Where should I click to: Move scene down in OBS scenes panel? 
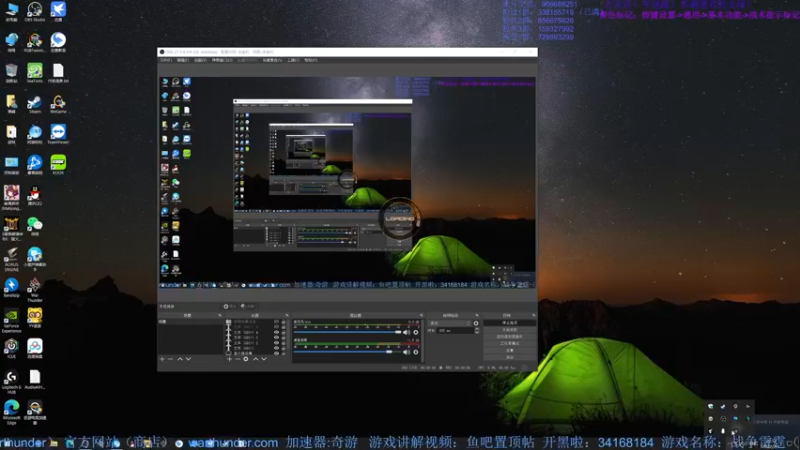[188, 359]
